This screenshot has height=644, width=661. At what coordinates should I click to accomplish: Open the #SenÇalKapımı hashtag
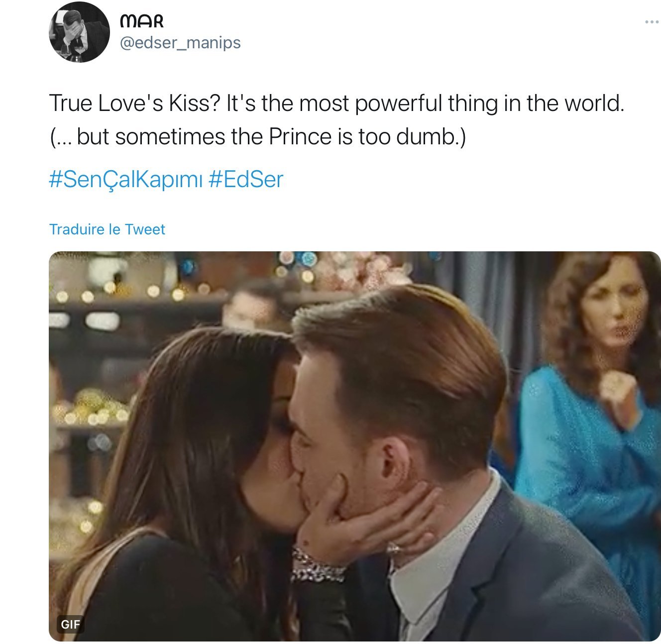125,179
